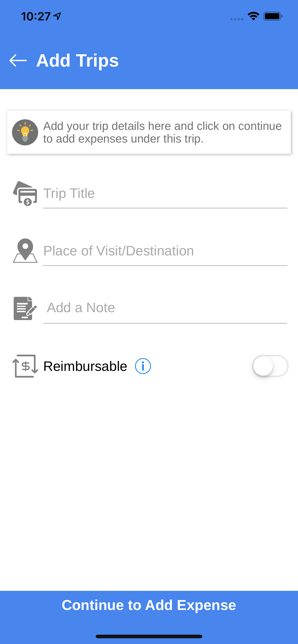Tap the home indicator bar

pyautogui.click(x=149, y=636)
